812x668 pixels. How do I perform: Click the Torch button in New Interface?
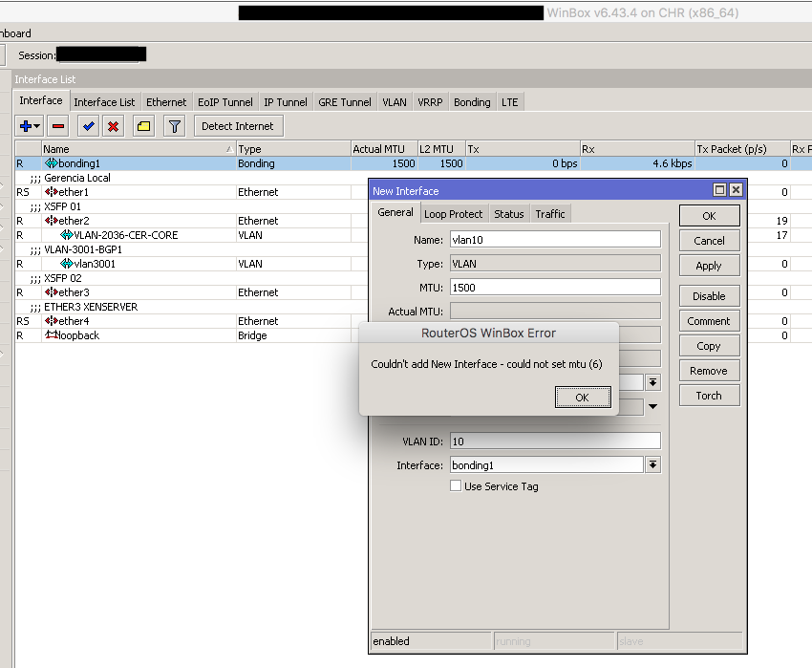[x=708, y=396]
